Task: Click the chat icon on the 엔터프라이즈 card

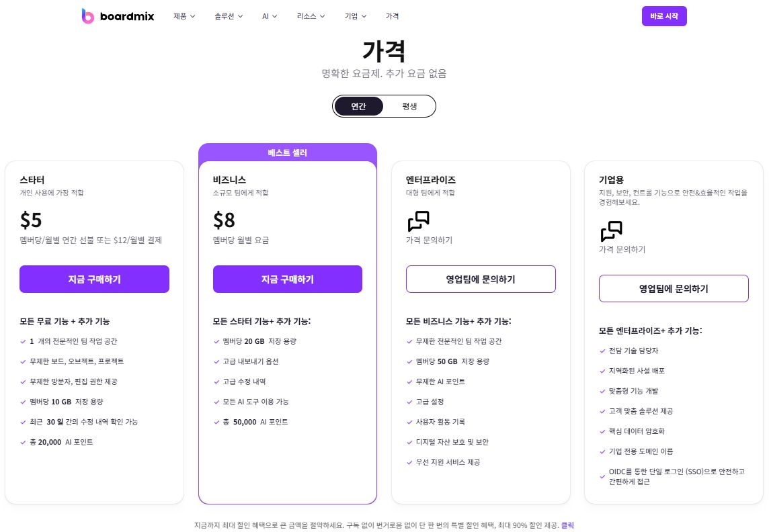Action: click(419, 222)
